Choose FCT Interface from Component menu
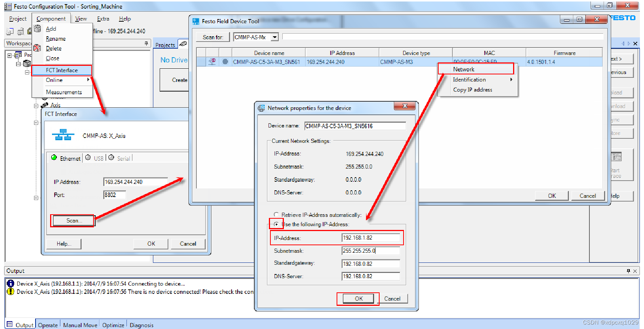 click(x=62, y=70)
